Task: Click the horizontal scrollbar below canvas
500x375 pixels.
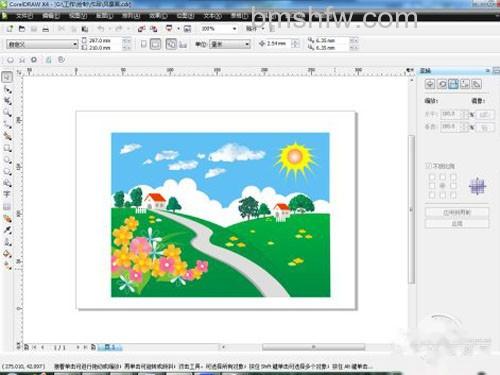Action: pyautogui.click(x=313, y=347)
